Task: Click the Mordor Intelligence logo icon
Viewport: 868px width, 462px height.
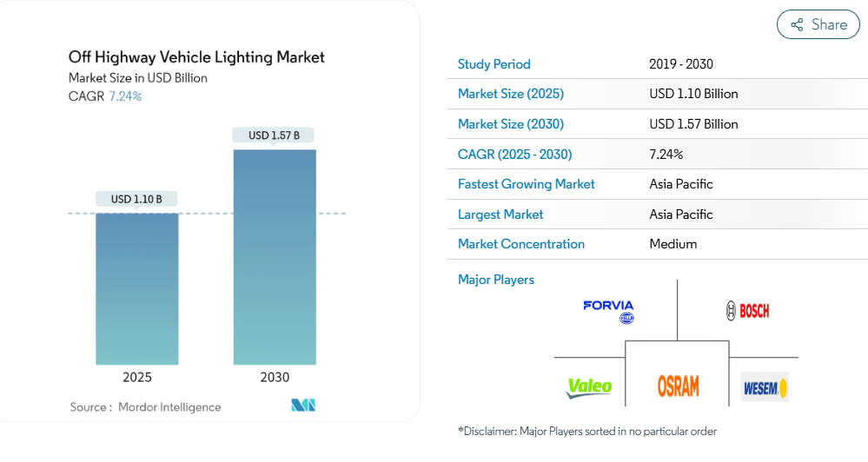Action: (x=303, y=406)
